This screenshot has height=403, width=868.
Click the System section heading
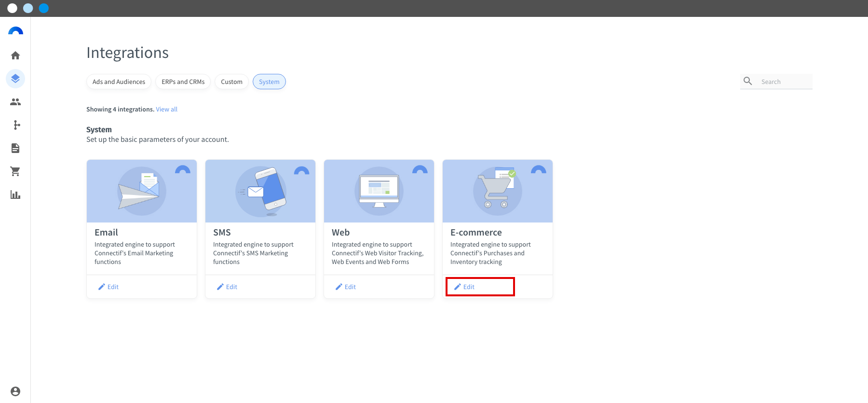[99, 129]
